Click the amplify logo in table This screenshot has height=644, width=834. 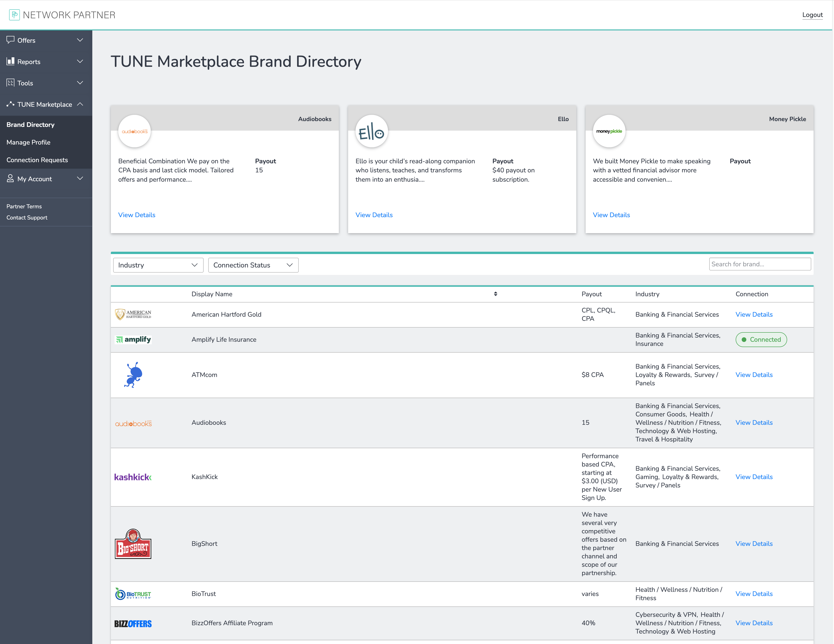click(133, 340)
